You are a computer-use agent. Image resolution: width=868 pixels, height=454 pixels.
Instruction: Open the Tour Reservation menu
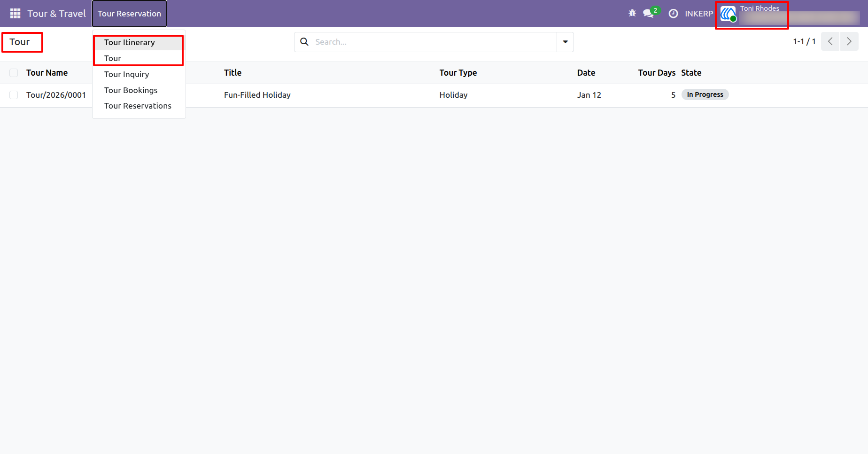tap(129, 14)
